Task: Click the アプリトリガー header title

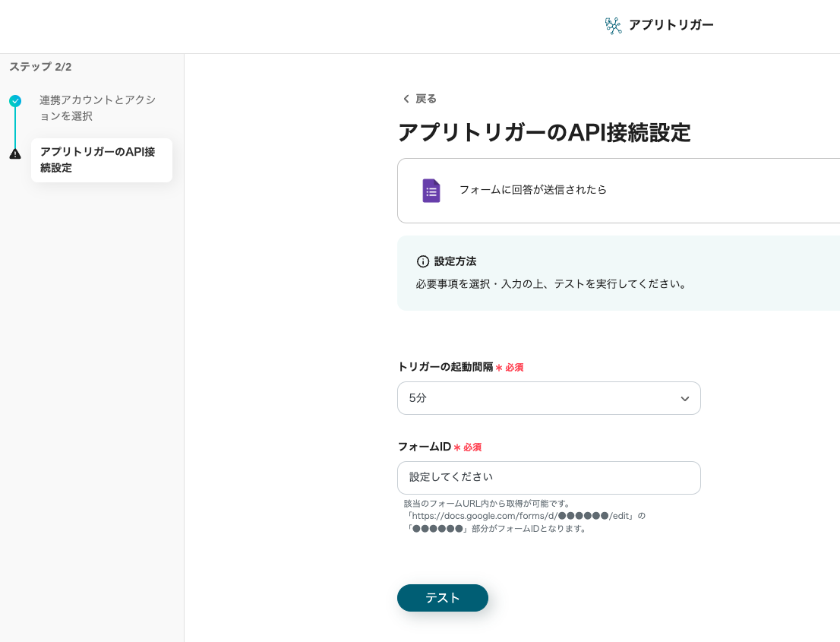Action: (x=671, y=25)
